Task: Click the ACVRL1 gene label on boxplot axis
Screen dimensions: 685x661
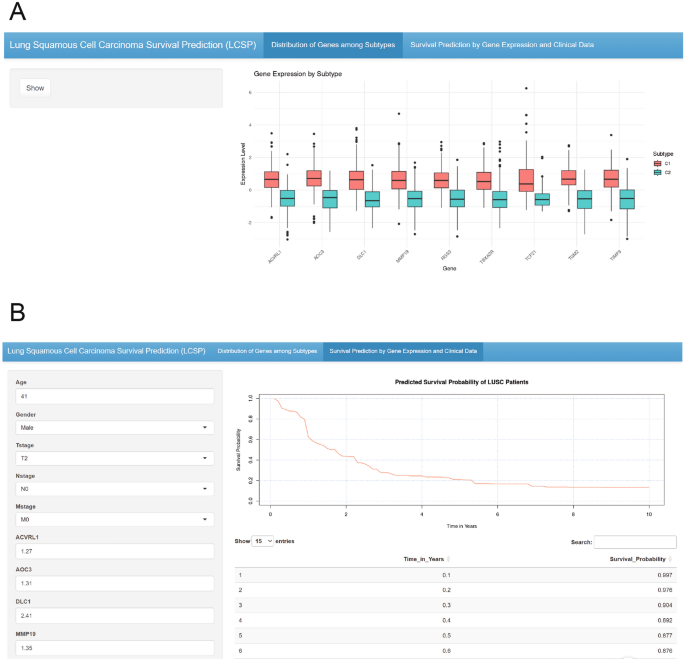Action: (x=275, y=257)
